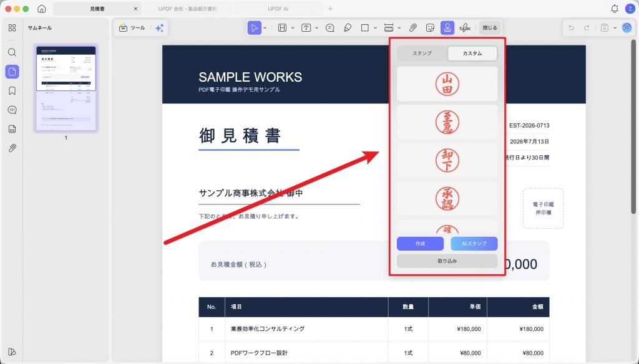Select the highlight text tool
Screen dimensions: 639x364
coord(282,27)
